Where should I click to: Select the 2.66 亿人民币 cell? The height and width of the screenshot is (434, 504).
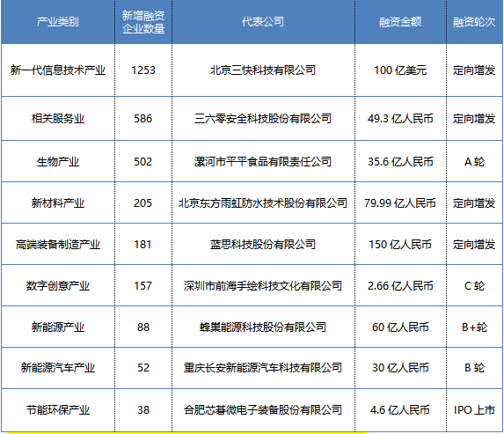[x=400, y=286]
